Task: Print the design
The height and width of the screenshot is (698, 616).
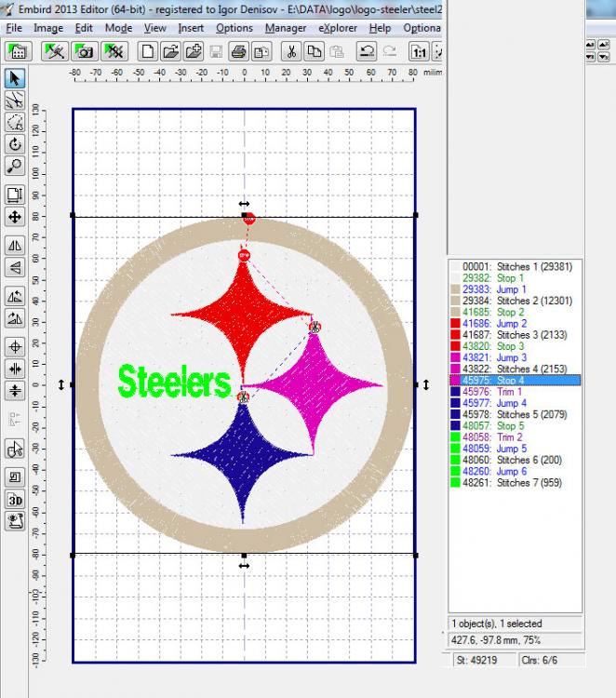Action: pos(239,51)
